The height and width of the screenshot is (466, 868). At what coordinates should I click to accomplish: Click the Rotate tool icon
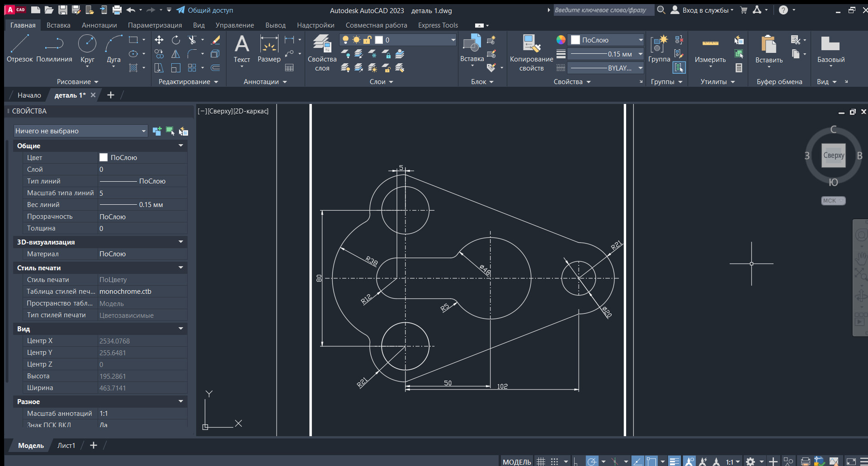[176, 40]
